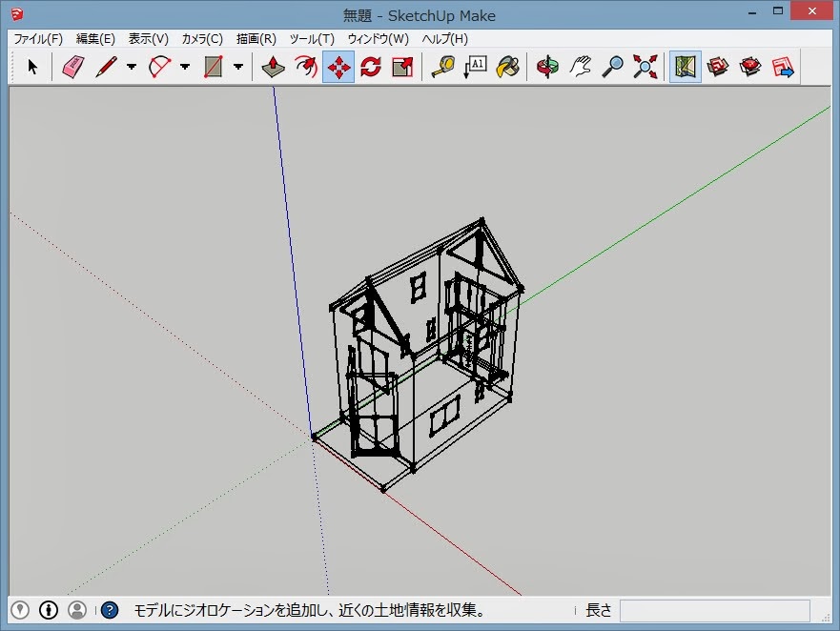Expand the Pencil line tool dropdown
Viewport: 840px width, 631px height.
pyautogui.click(x=132, y=67)
